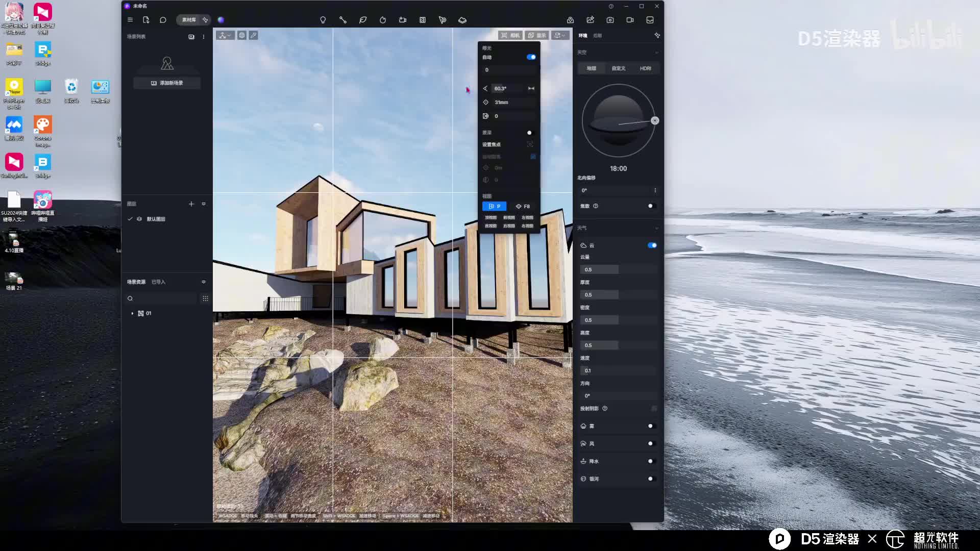Click the globe icon in viewport toolbar

(242, 35)
